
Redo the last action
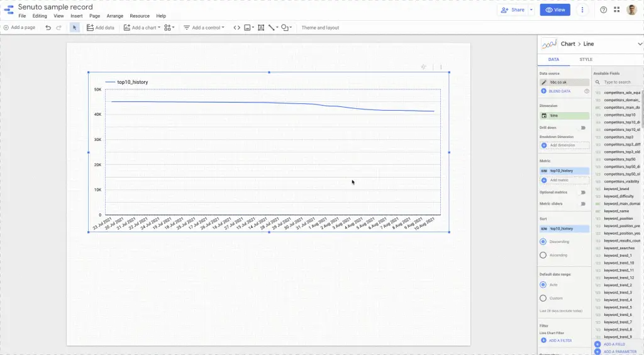point(58,28)
